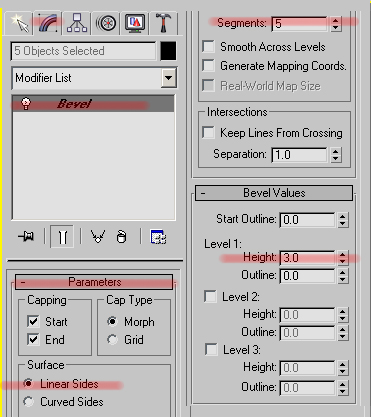371x417 pixels.
Task: Click the Start Outline spinner
Action: tap(343, 220)
